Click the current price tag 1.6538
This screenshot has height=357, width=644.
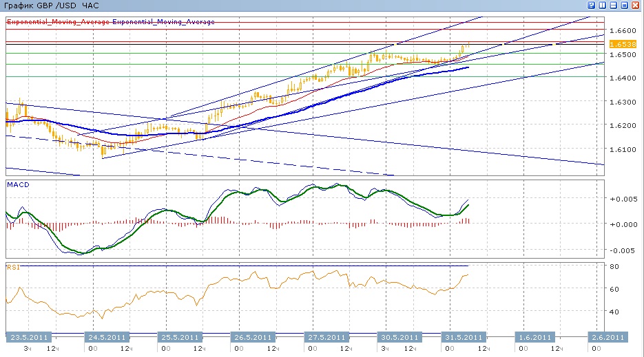pos(623,44)
